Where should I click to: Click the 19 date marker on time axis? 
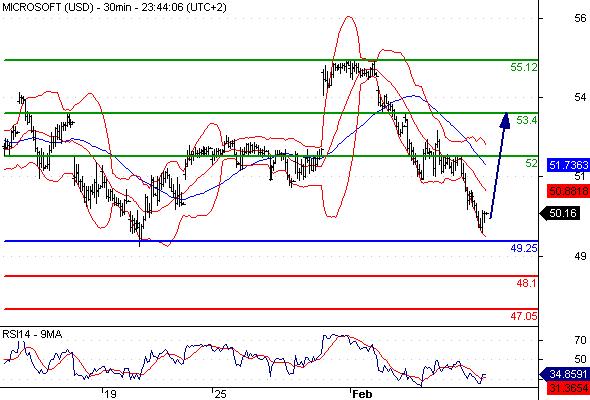click(x=110, y=394)
